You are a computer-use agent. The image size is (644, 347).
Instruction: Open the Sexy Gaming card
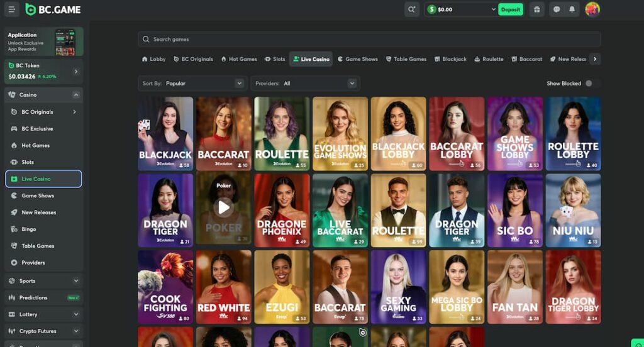tap(398, 287)
